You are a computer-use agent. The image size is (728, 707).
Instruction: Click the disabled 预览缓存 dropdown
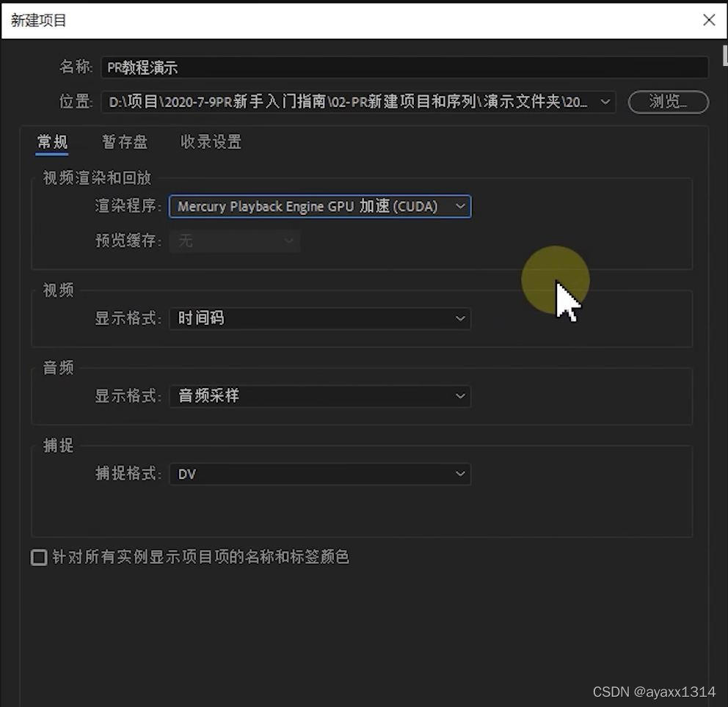click(x=234, y=241)
